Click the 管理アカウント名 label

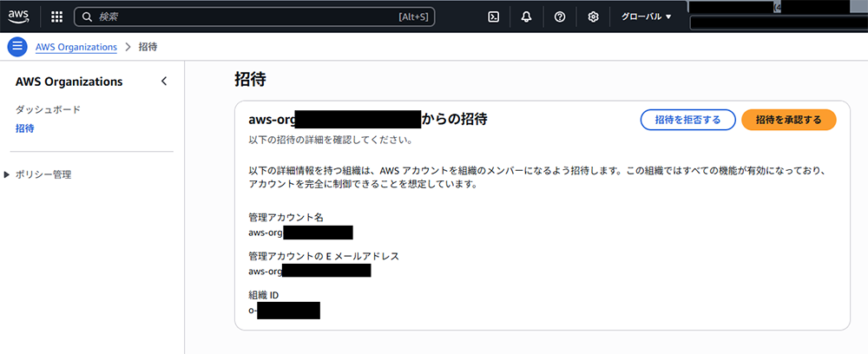click(286, 218)
